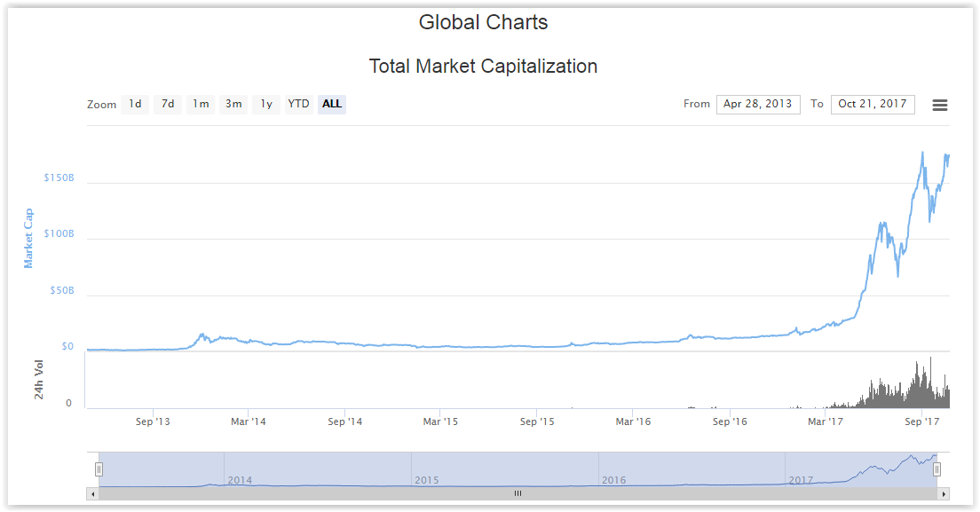Click the 24h Vol axis label

pos(39,380)
